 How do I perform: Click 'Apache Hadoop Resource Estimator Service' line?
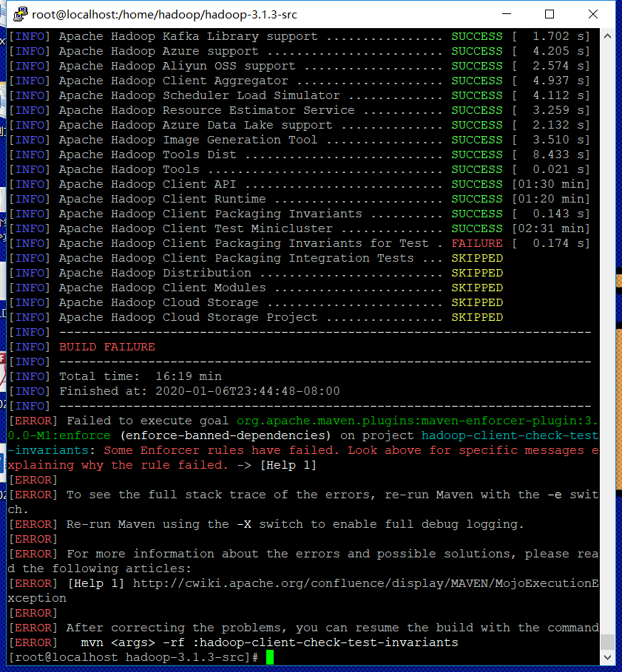tap(300, 110)
